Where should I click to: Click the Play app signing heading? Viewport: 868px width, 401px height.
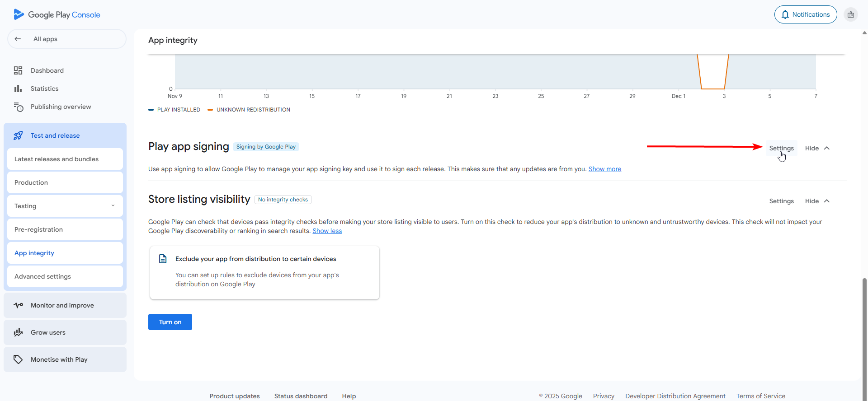coord(189,146)
